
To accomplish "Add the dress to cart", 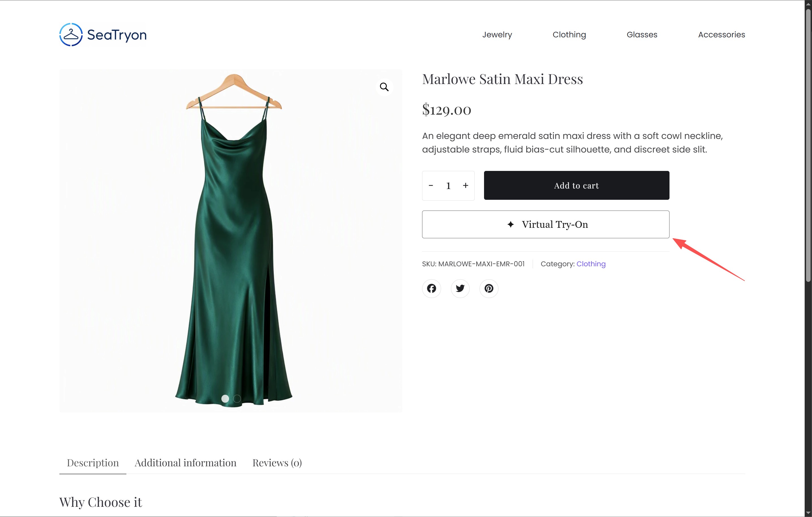I will (x=576, y=185).
